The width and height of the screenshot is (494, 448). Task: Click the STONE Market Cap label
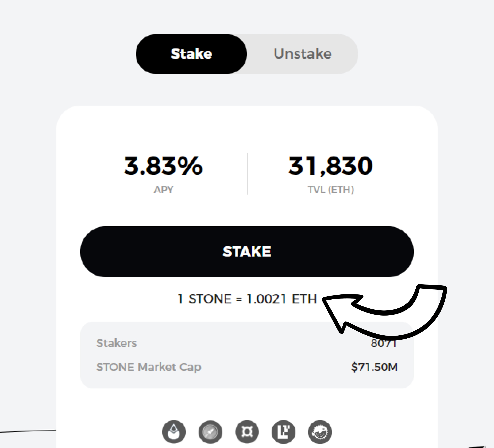click(149, 367)
